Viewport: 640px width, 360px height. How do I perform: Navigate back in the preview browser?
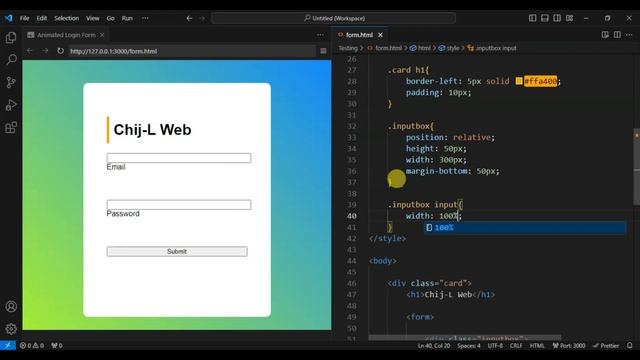[x=30, y=51]
